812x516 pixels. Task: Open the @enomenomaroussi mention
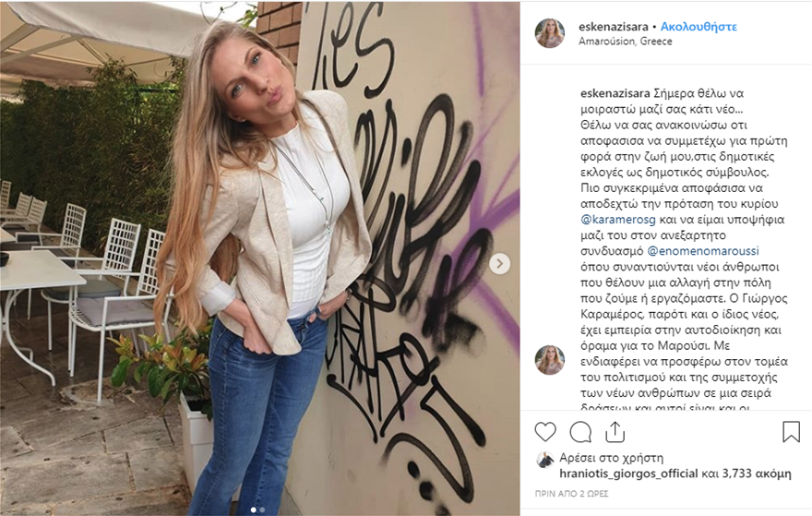[703, 251]
